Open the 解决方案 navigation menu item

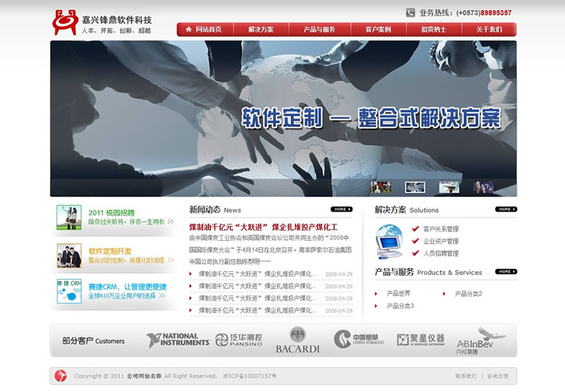[260, 30]
